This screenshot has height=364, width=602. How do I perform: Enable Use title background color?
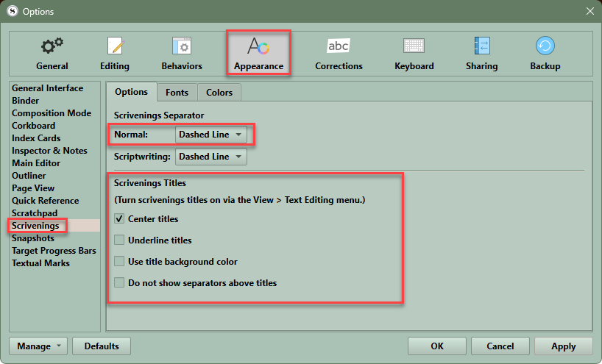coord(119,262)
